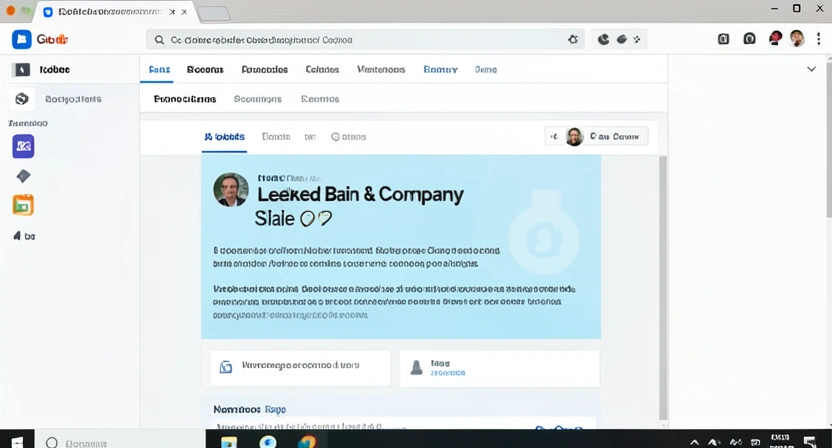This screenshot has width=832, height=448.
Task: Open a new browser tab
Action: click(214, 13)
